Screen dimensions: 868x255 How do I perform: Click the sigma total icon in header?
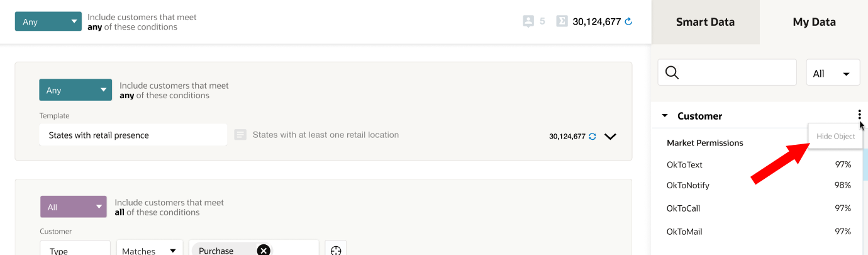(562, 21)
